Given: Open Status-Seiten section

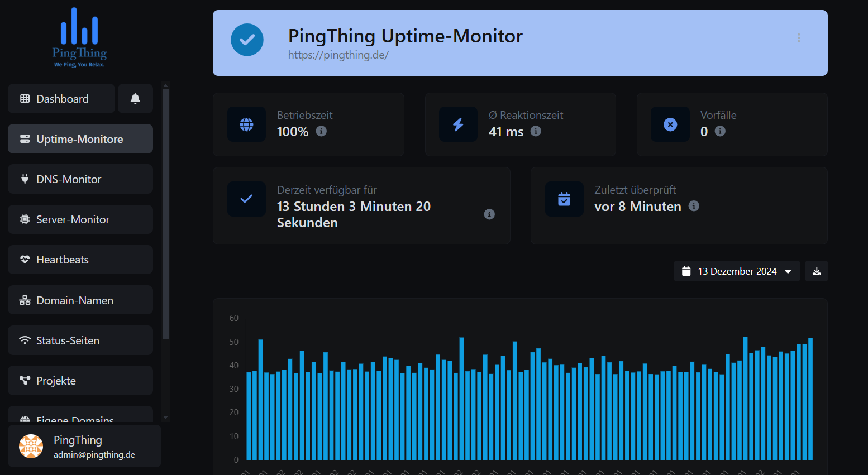Looking at the screenshot, I should click(x=80, y=340).
